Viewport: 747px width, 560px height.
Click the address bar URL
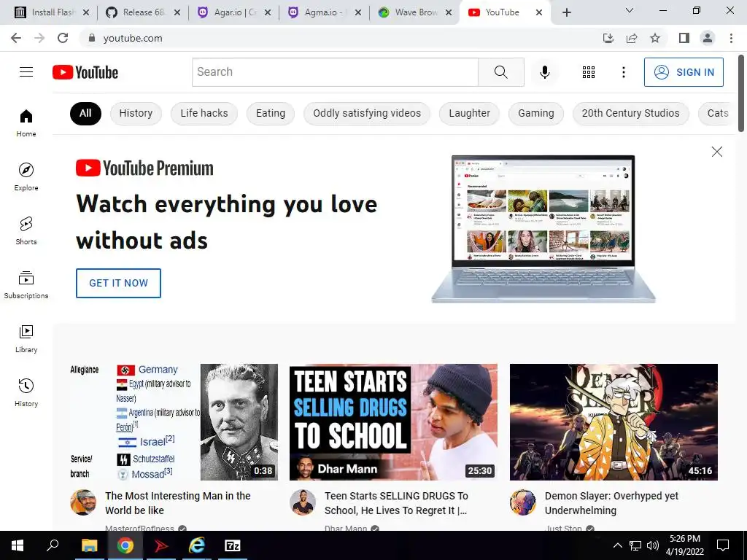(133, 38)
